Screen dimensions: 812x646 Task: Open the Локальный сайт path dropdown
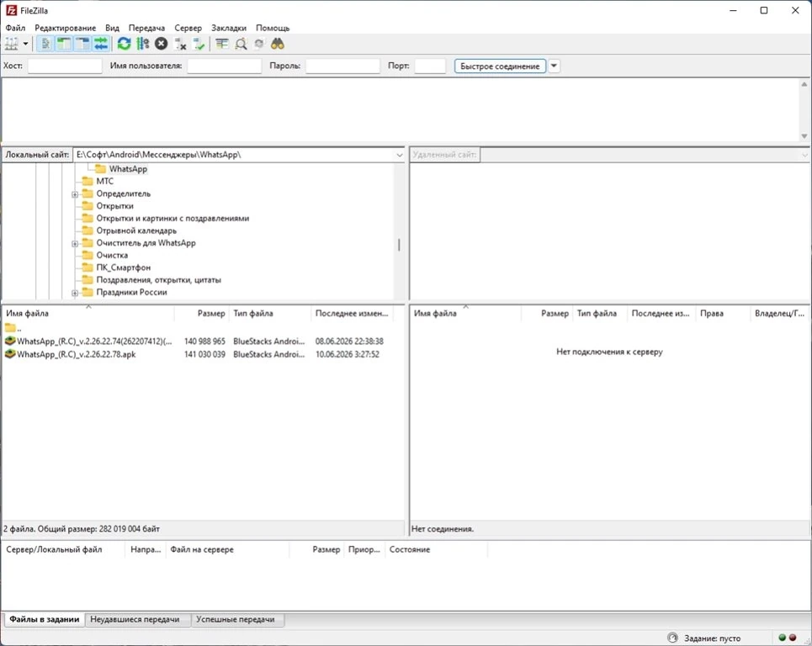click(x=399, y=155)
